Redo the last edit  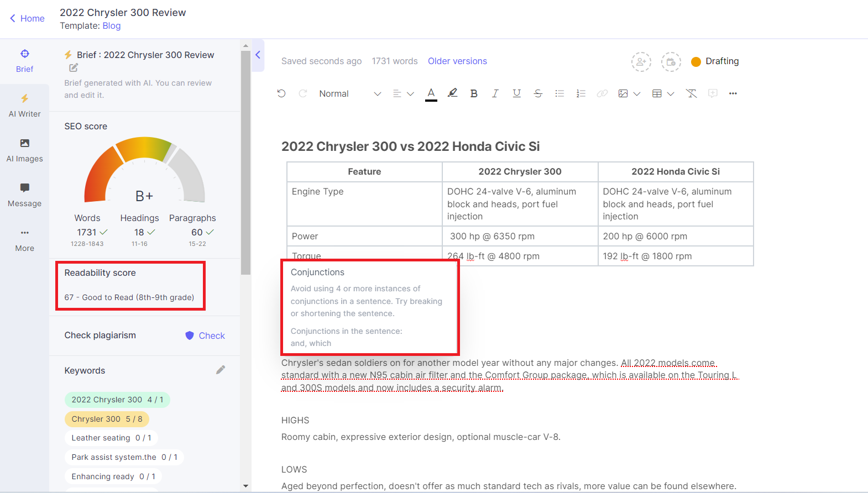click(303, 93)
